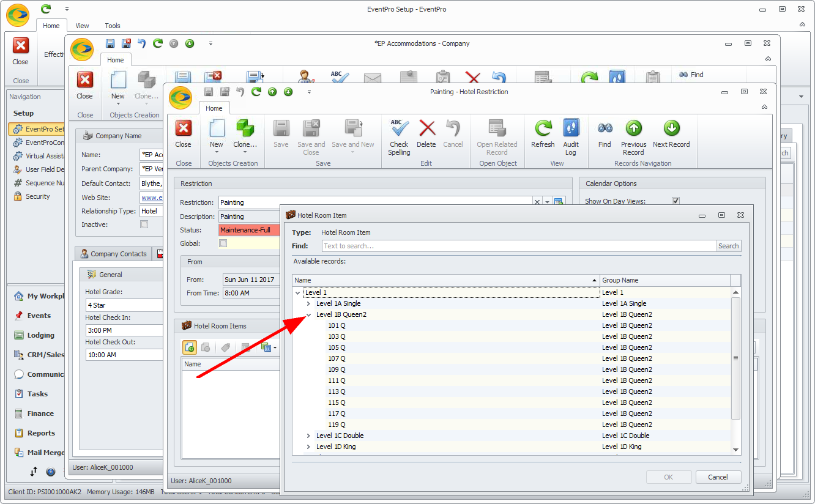Select Home tab in Company window

pyautogui.click(x=116, y=60)
